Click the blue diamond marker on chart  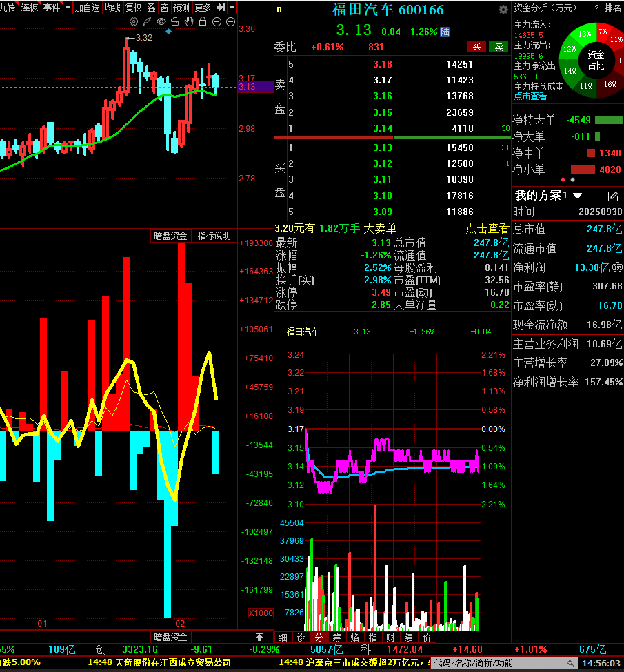tap(168, 31)
